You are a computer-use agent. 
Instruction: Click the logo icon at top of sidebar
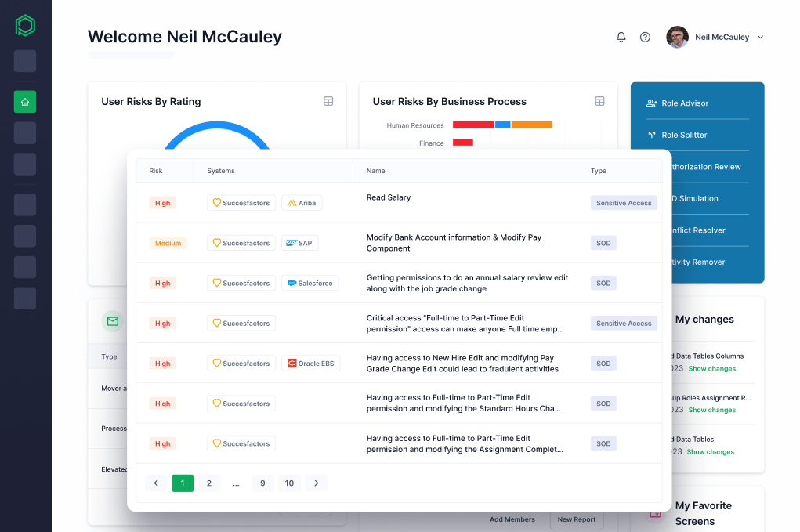click(25, 26)
